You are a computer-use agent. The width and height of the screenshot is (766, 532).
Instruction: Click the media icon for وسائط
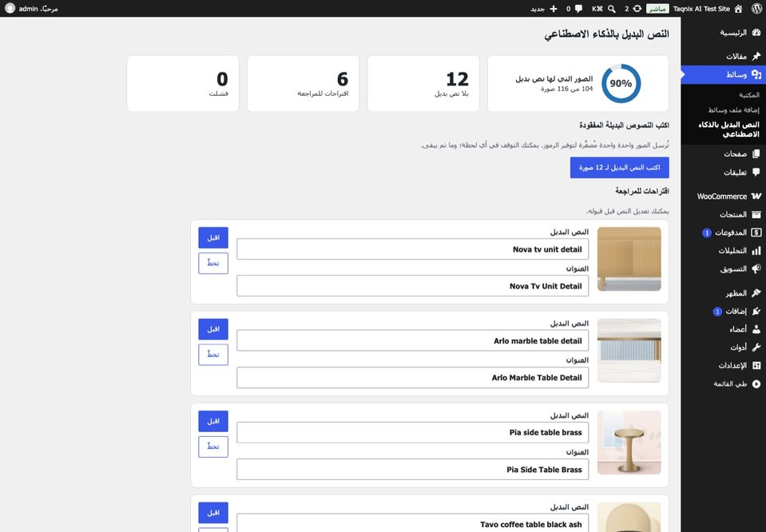click(x=756, y=74)
